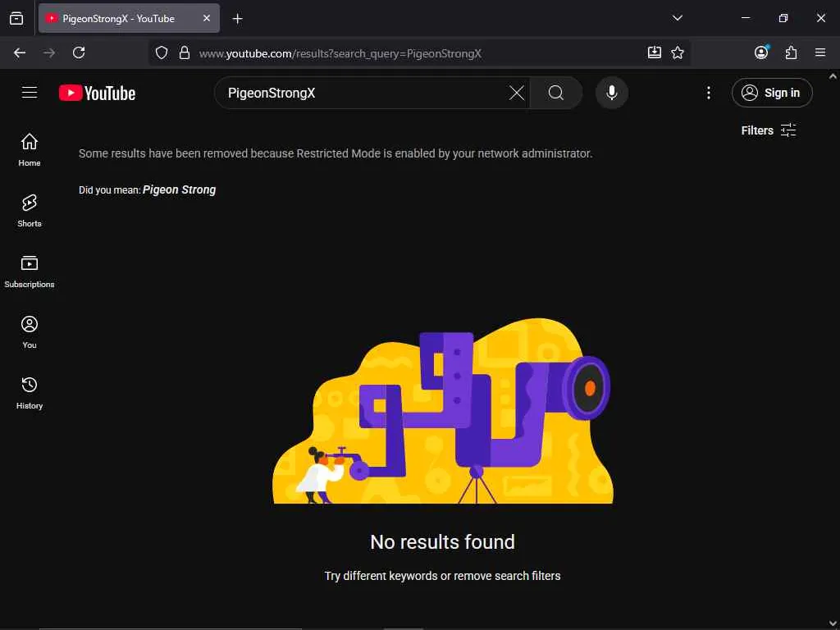
Task: Open the Firefox application menu
Action: 820,52
